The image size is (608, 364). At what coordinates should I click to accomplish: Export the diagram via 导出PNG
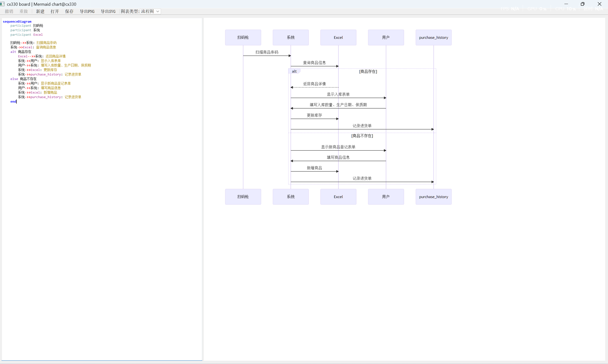pos(87,11)
